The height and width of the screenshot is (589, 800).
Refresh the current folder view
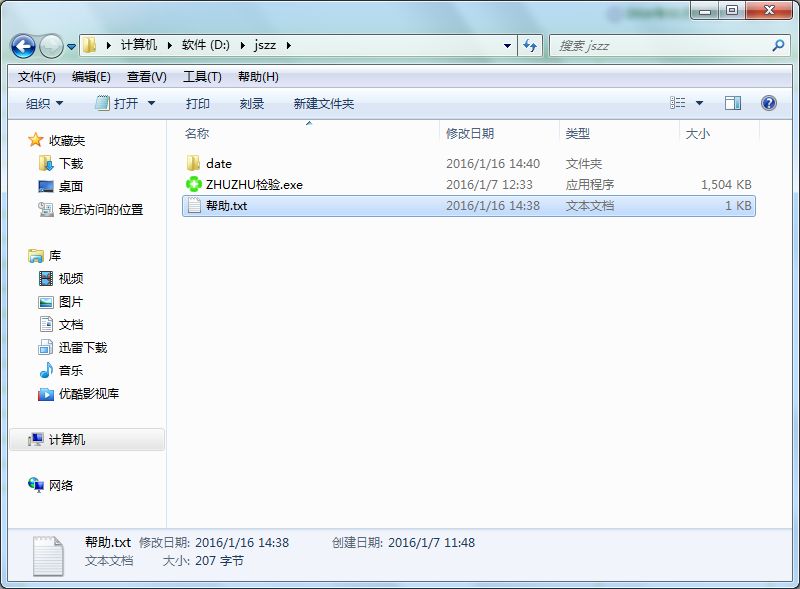pos(531,45)
